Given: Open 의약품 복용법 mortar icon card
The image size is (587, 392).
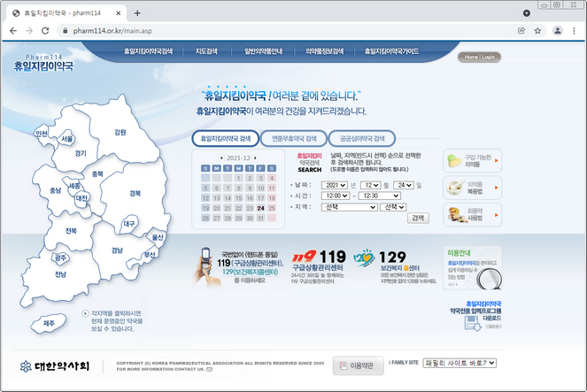Looking at the screenshot, I should pyautogui.click(x=472, y=188).
